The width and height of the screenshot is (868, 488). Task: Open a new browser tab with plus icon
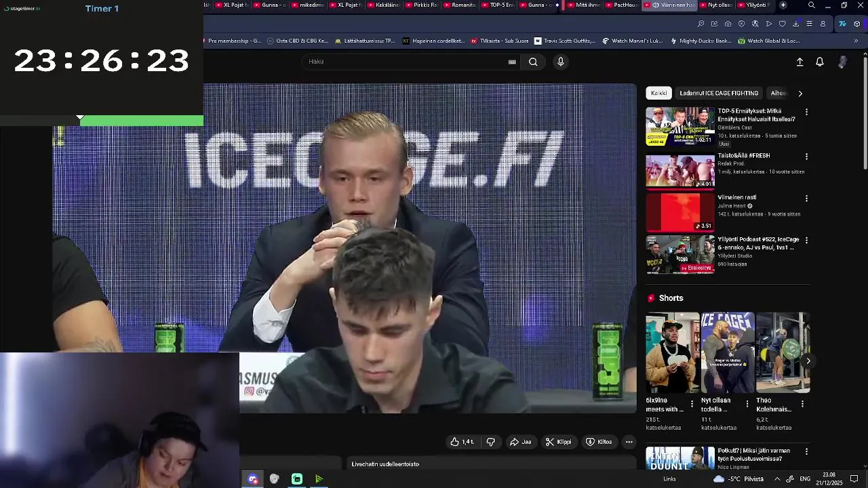click(783, 5)
